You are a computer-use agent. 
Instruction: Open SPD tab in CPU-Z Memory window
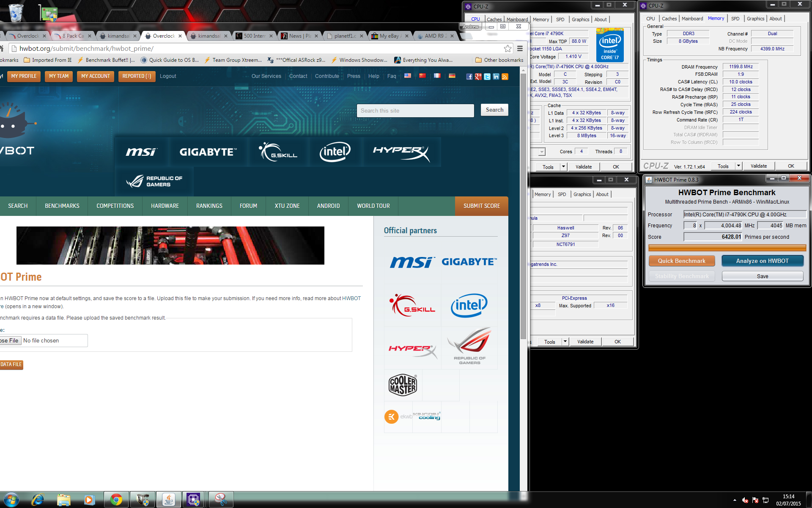(735, 19)
